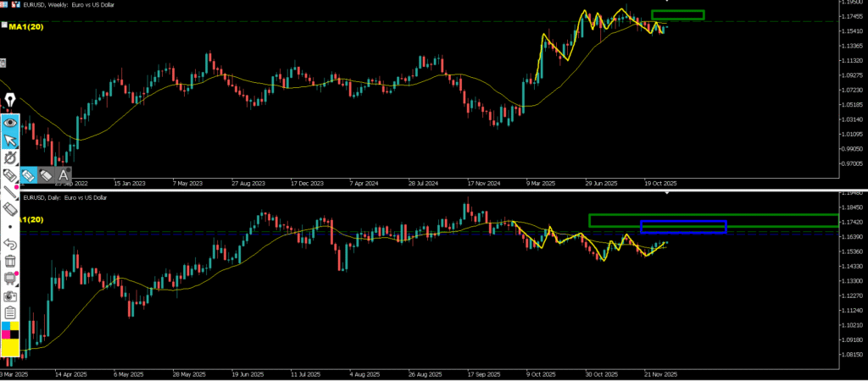Toggle drawing visibility with the eye icon
The image size is (868, 381).
click(x=10, y=122)
